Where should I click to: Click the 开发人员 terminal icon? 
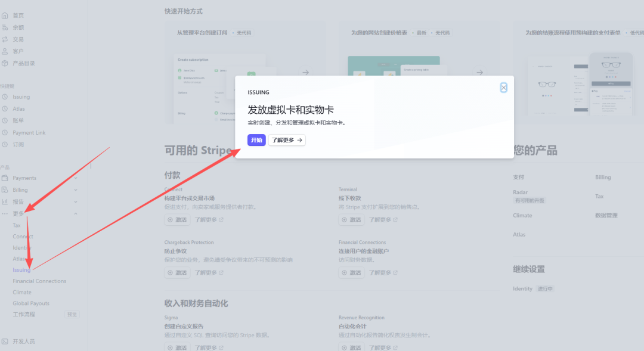(5, 341)
